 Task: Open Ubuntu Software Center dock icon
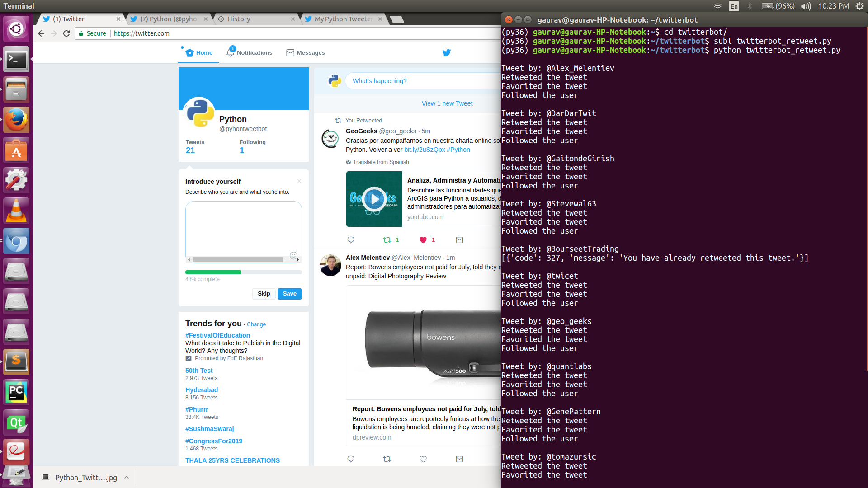16,150
